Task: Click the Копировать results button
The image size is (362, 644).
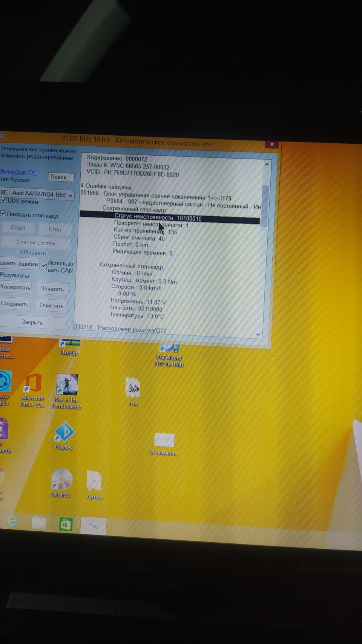Action: pyautogui.click(x=15, y=287)
